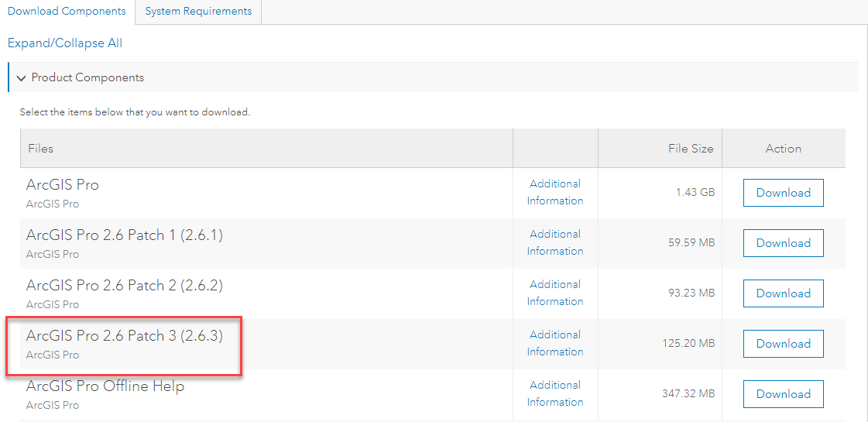Open Additional Information for Patch 1 (2.6.1)

point(555,242)
